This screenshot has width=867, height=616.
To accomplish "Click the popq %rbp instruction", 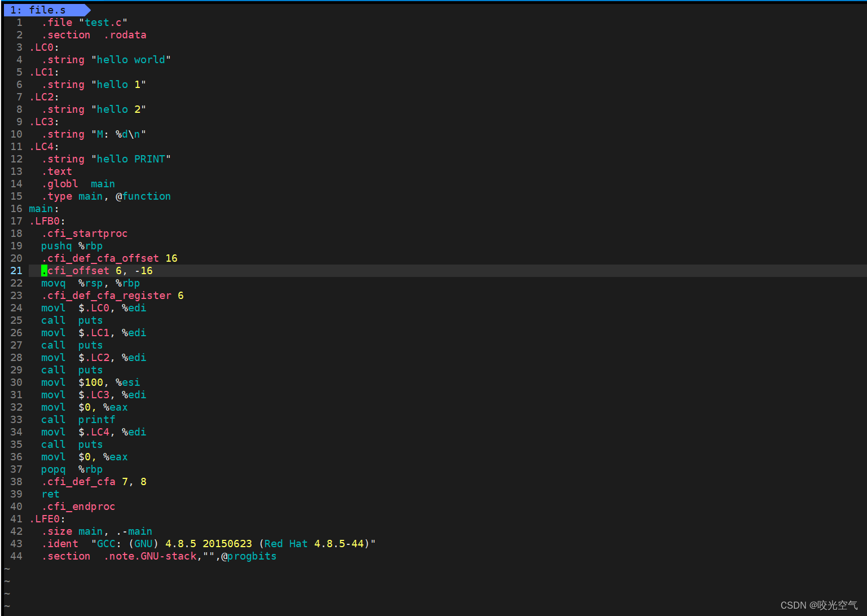I will pos(72,469).
